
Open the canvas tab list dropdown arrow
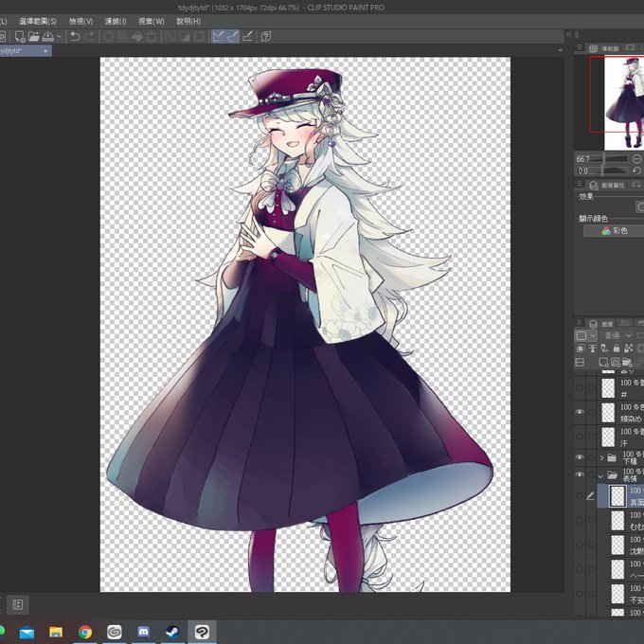[x=561, y=49]
